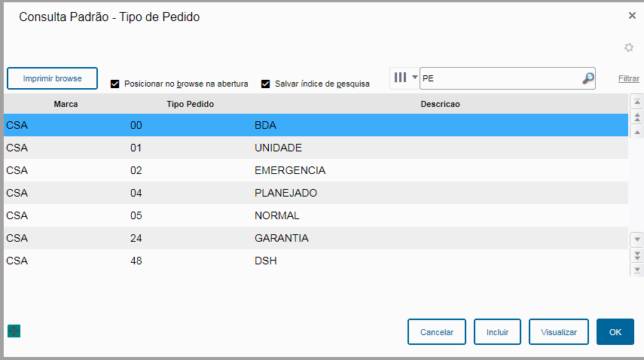This screenshot has height=360, width=644.
Task: Click the page down scroll arrow
Action: click(637, 255)
